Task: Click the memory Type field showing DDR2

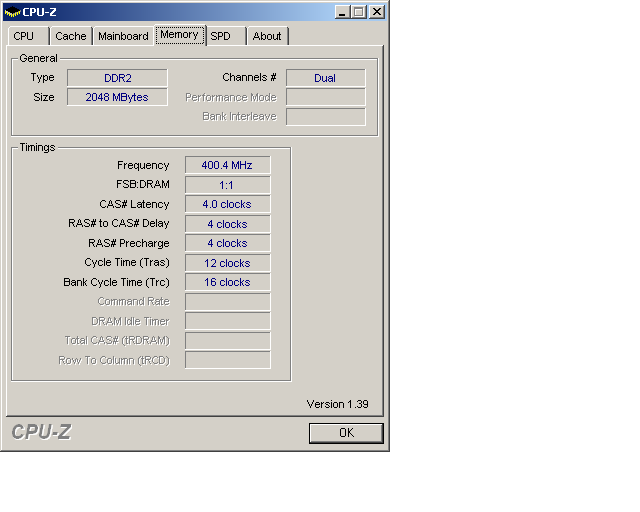Action: (117, 78)
